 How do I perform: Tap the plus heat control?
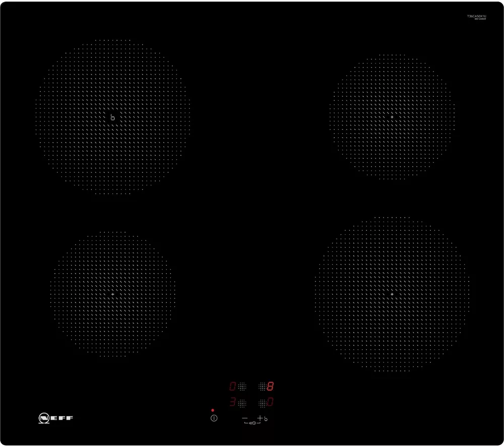(x=260, y=418)
